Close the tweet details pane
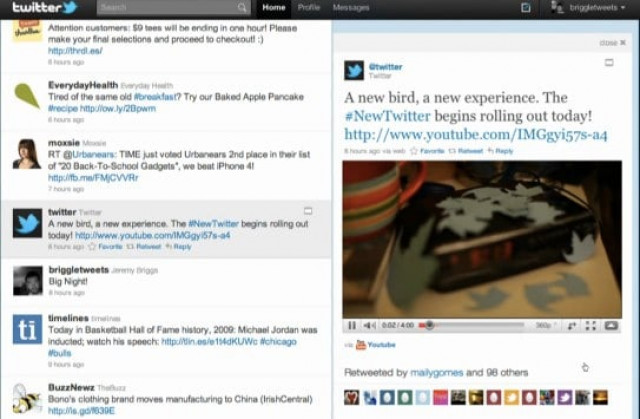 (x=613, y=42)
